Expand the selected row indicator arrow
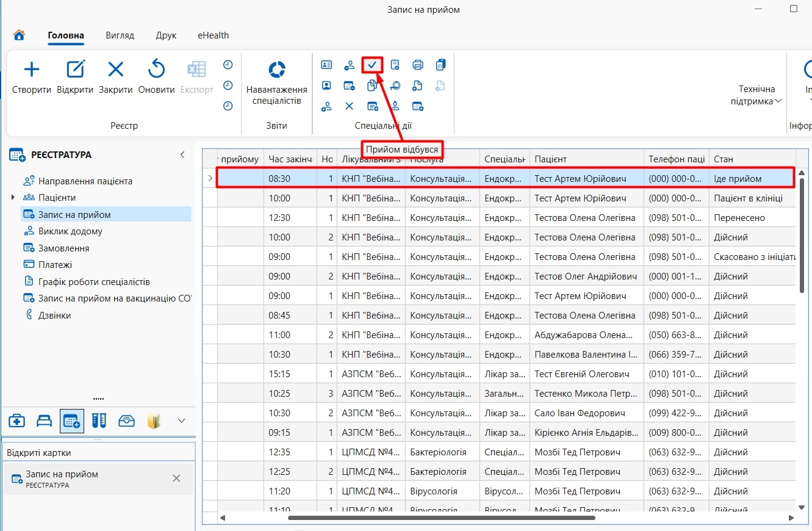Screen dimensions: 812x531 pos(210,178)
